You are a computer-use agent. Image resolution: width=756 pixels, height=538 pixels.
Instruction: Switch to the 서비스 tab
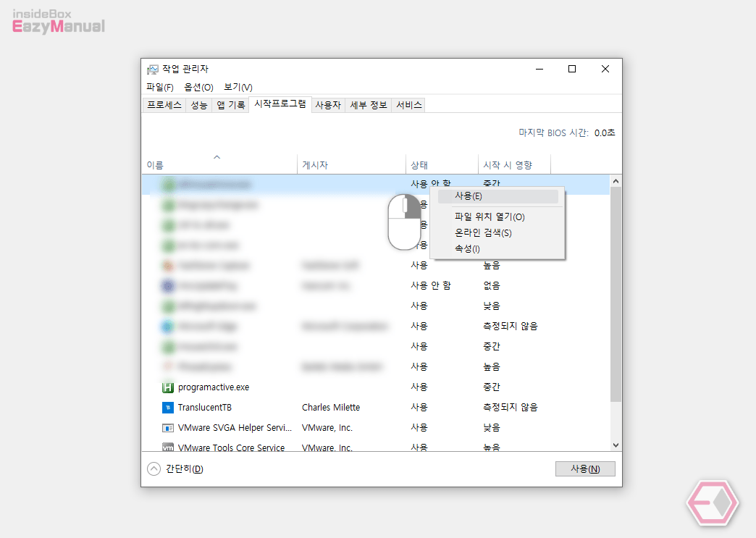(409, 105)
